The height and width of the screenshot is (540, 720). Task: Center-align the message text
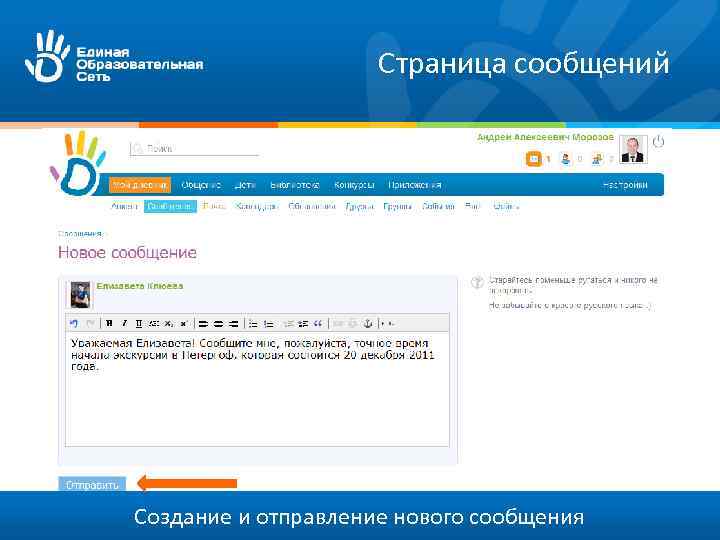(x=219, y=324)
